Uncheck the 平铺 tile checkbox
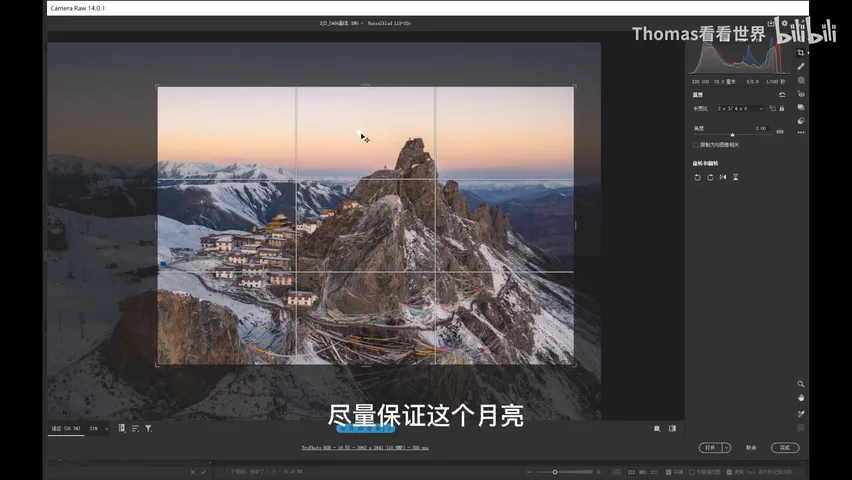This screenshot has height=480, width=852. (x=668, y=472)
